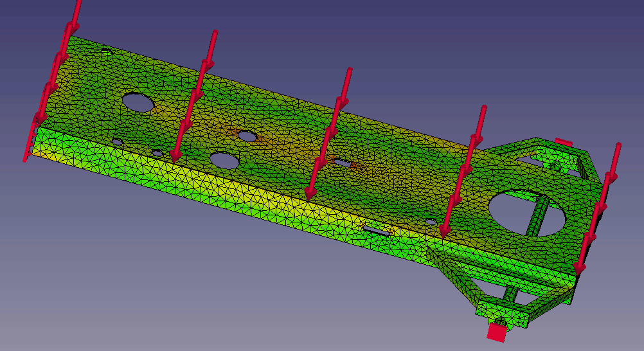Click the small slot at plate center
The height and width of the screenshot is (351, 644).
[343, 163]
